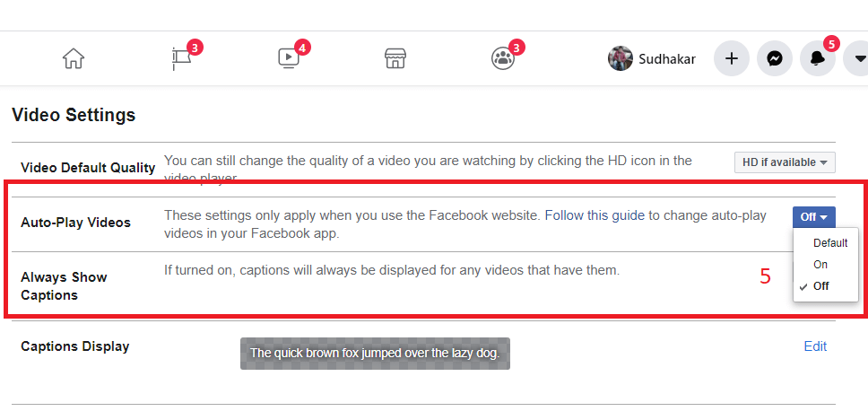868x420 pixels.
Task: Select On in the auto-play menu
Action: pyautogui.click(x=820, y=265)
